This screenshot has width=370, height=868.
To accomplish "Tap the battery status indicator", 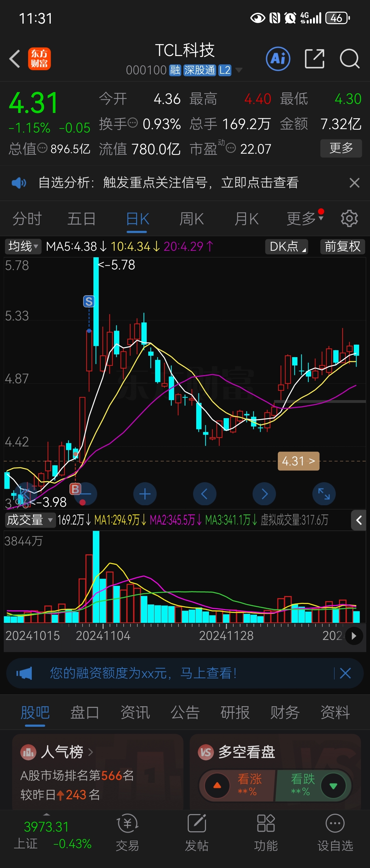I will tap(338, 18).
